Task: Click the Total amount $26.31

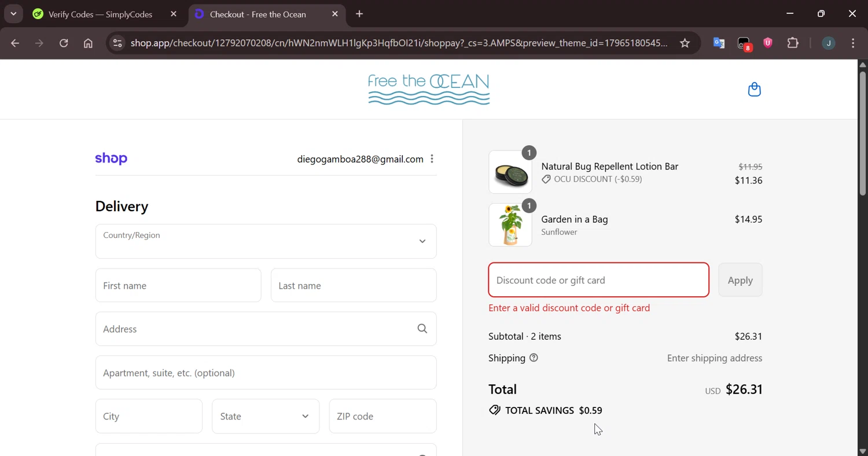Action: (744, 389)
